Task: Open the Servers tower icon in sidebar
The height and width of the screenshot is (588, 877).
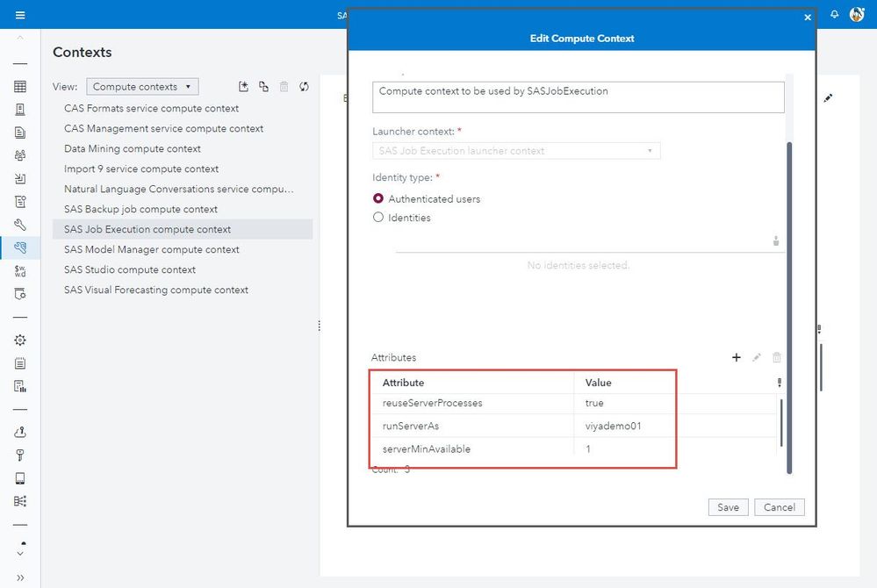Action: point(20,110)
